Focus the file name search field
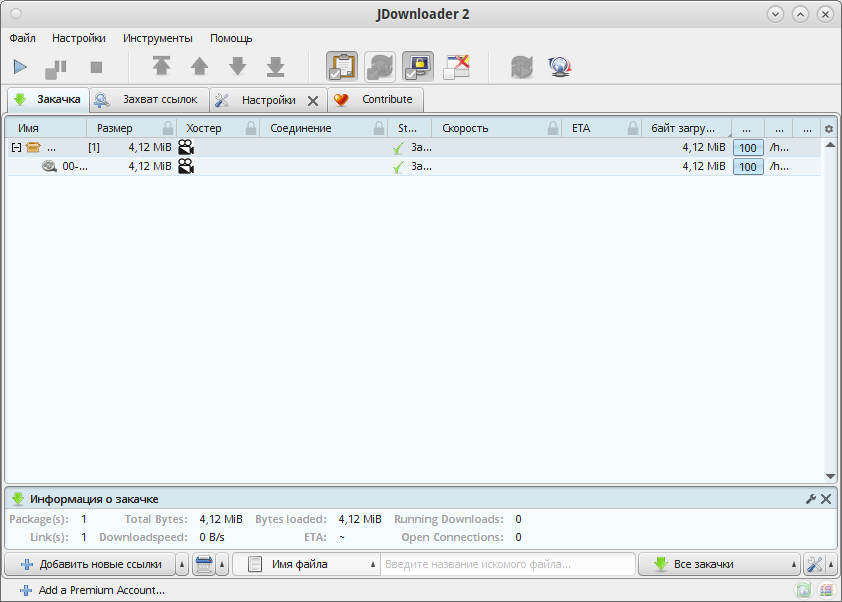842x602 pixels. pos(508,564)
